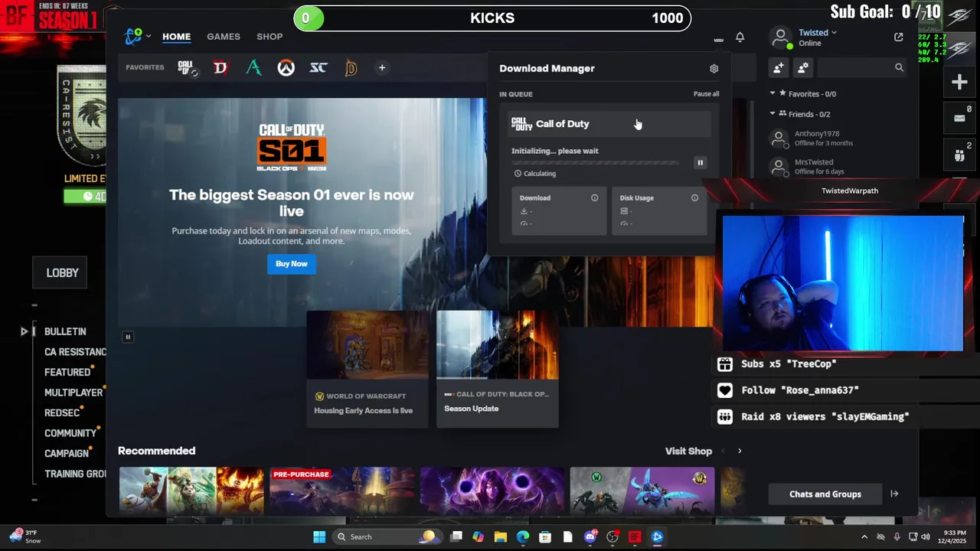Select Diablo favorite icon
This screenshot has width=980, height=551.
[220, 68]
